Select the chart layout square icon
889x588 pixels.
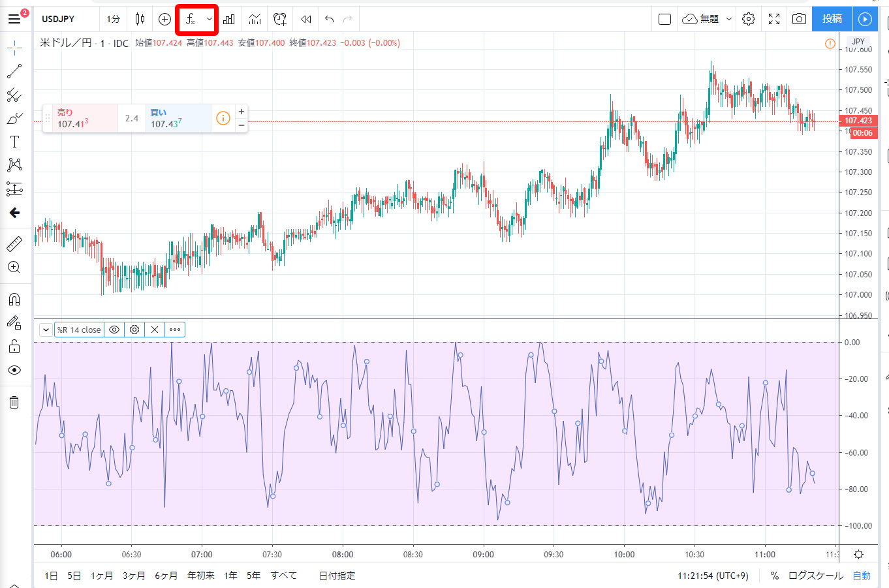(x=664, y=19)
